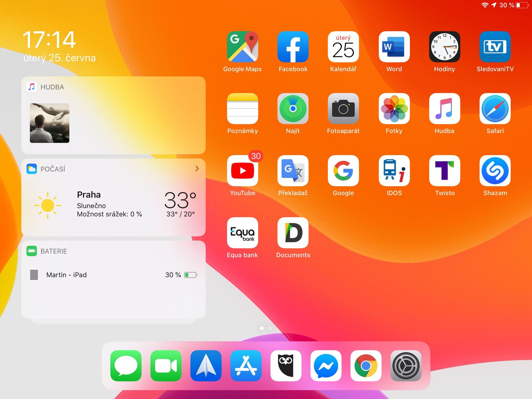This screenshot has width=532, height=399.
Task: Launch SledovaniTV
Action: pos(495,47)
